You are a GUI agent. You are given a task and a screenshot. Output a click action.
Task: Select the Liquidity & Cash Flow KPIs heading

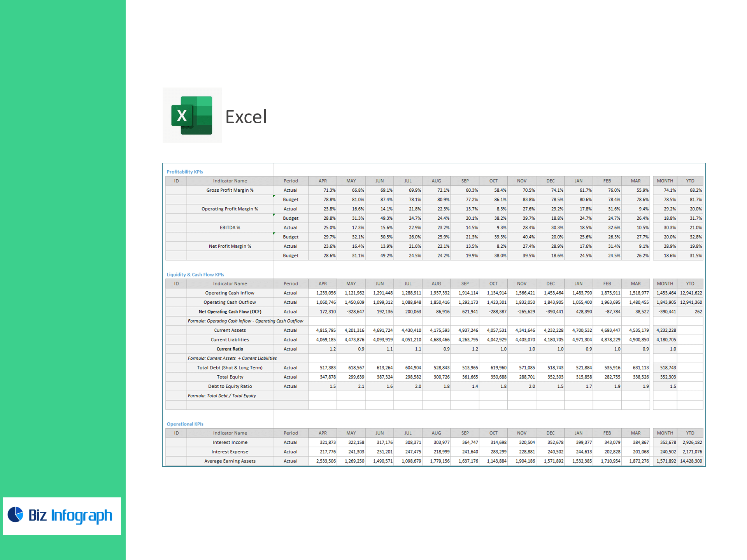coord(195,275)
